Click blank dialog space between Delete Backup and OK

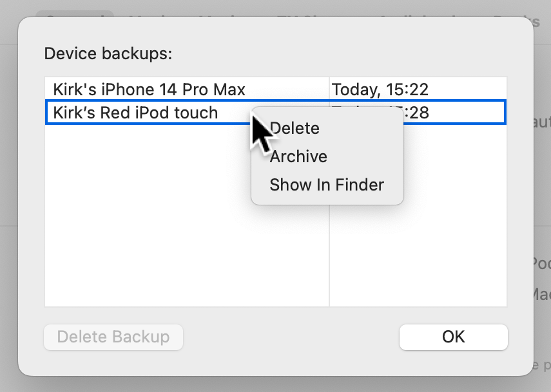[x=290, y=337]
